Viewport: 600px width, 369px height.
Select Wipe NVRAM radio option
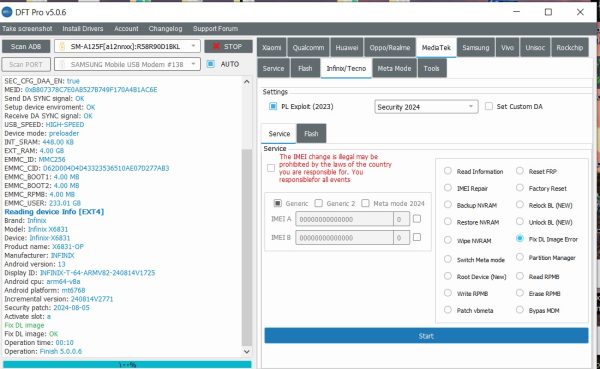(x=447, y=240)
